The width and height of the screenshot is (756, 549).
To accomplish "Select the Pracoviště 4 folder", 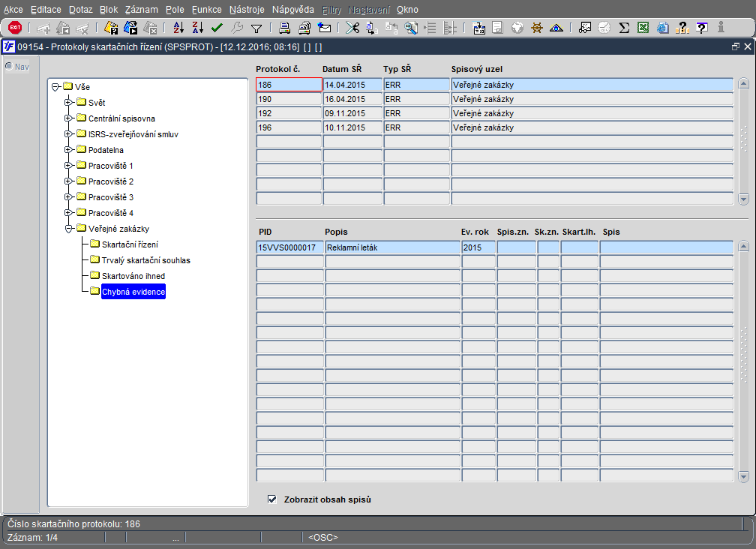I will click(x=110, y=213).
